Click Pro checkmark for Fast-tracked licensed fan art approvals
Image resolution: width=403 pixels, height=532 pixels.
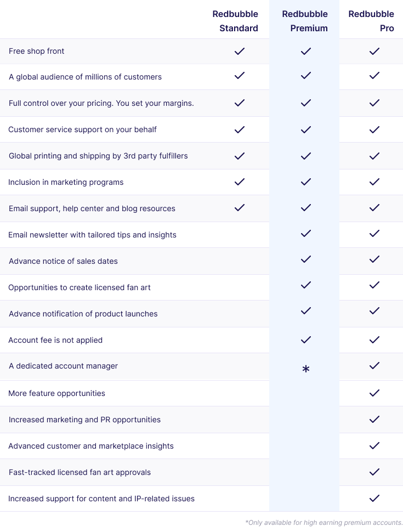(374, 472)
